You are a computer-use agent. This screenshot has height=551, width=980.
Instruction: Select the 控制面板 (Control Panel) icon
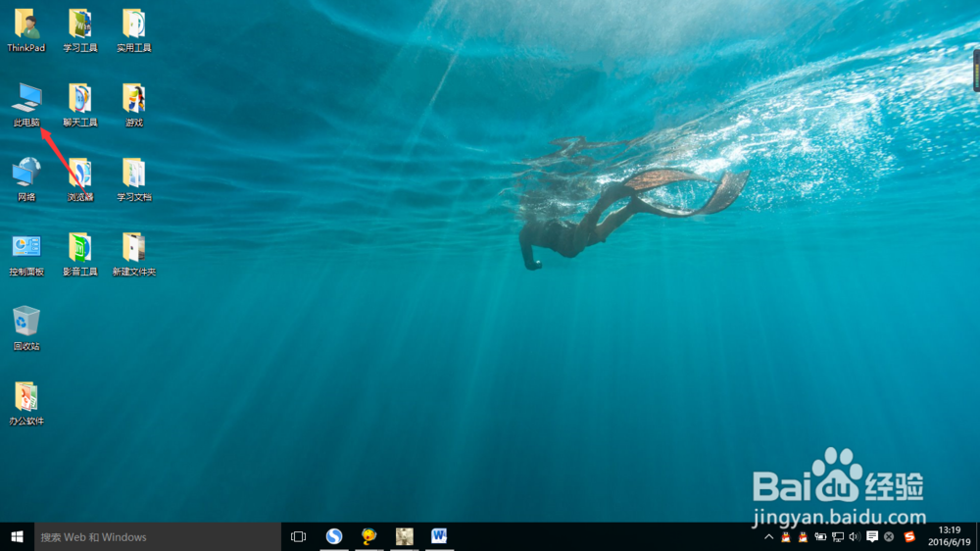(26, 254)
